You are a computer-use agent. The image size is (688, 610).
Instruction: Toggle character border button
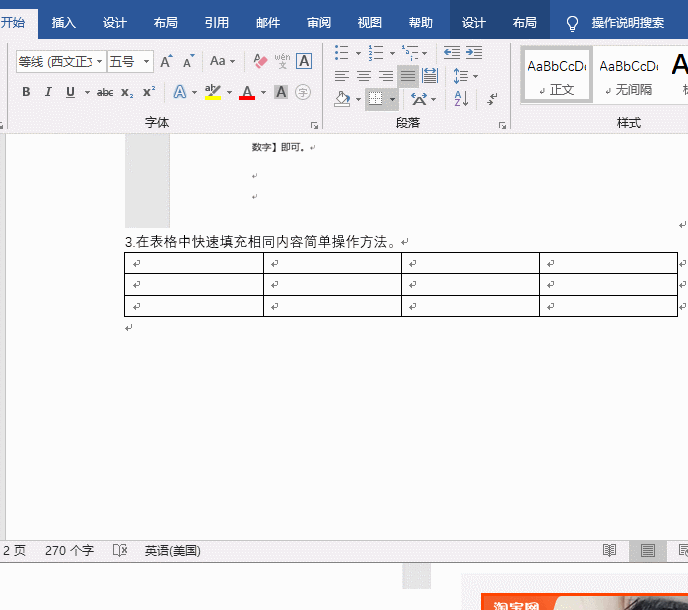click(304, 61)
